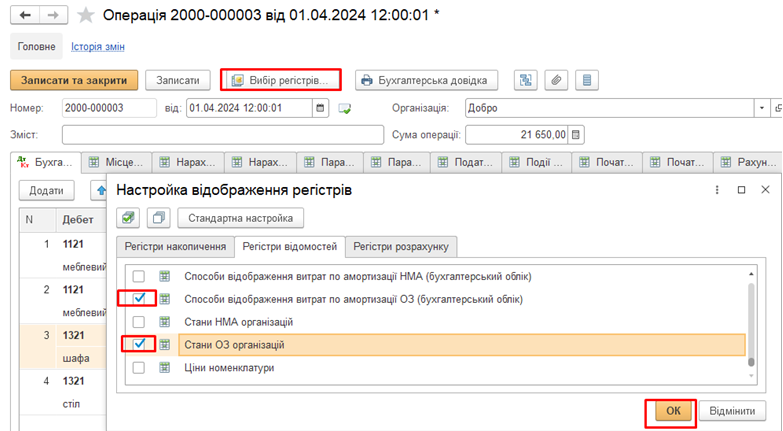Enable the Ціни номенклатури checkbox
Image resolution: width=783 pixels, height=431 pixels.
[x=139, y=368]
